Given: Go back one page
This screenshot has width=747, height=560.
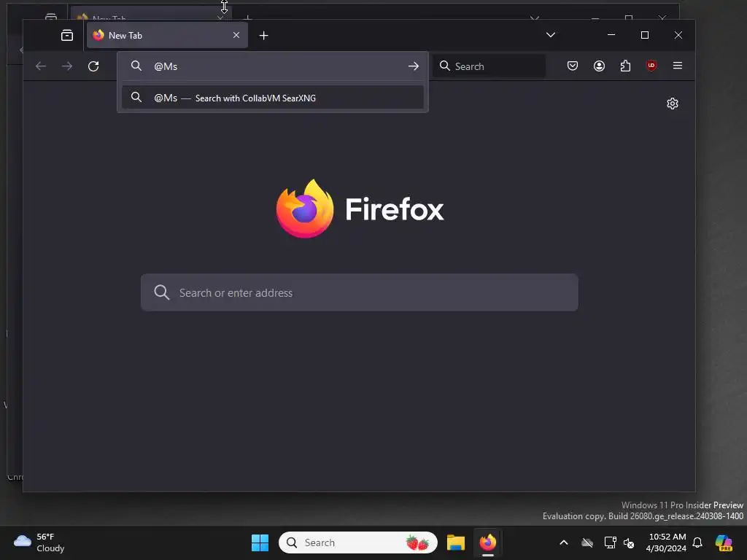Looking at the screenshot, I should click(41, 66).
